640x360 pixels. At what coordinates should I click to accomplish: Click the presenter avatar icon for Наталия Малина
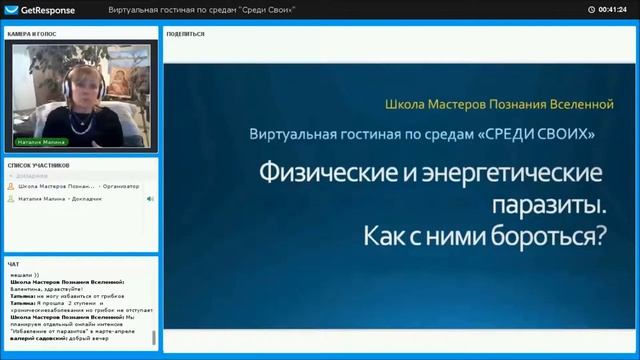tap(11, 199)
